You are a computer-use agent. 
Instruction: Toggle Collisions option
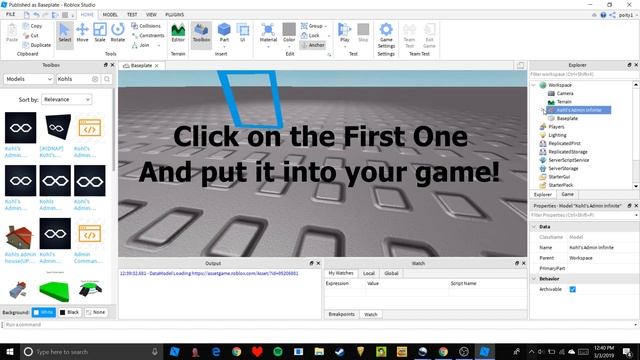146,26
